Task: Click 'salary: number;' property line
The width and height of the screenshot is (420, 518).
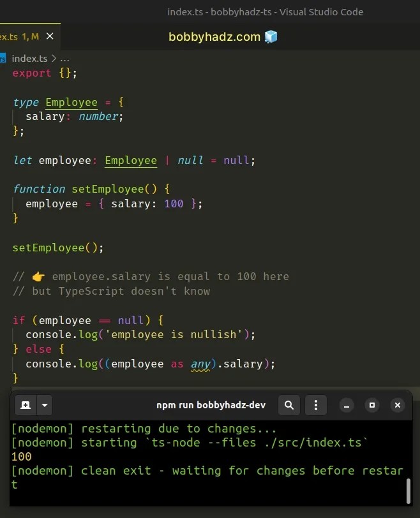Action: tap(74, 117)
